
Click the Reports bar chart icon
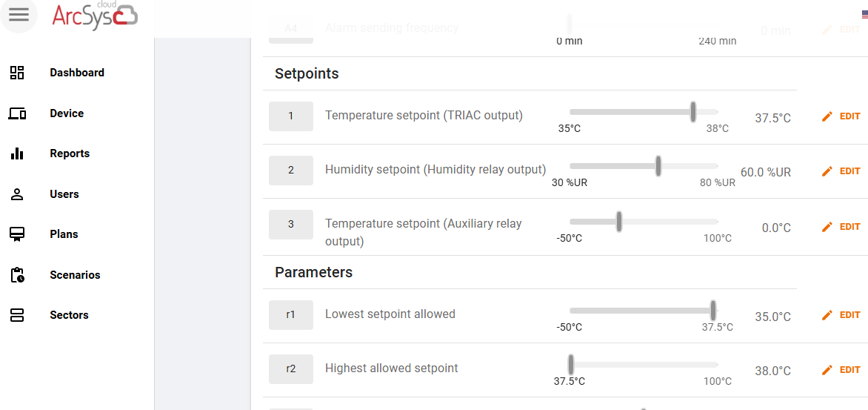click(17, 153)
